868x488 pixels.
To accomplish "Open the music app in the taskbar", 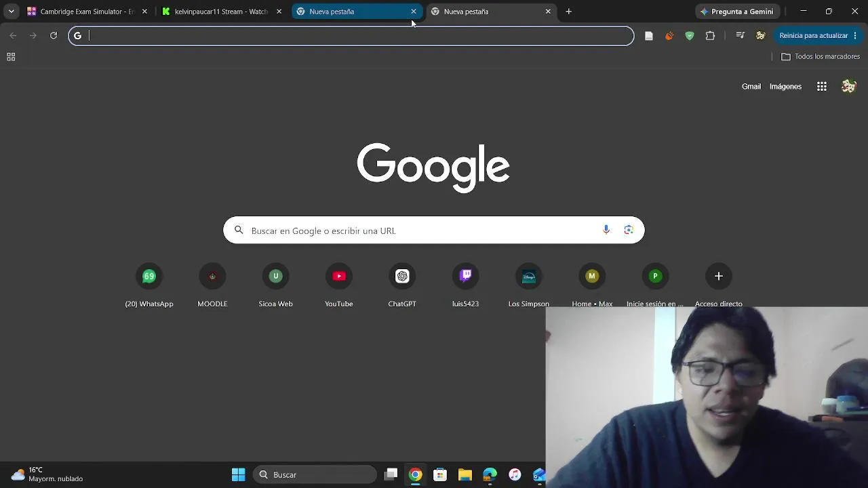I will [515, 474].
